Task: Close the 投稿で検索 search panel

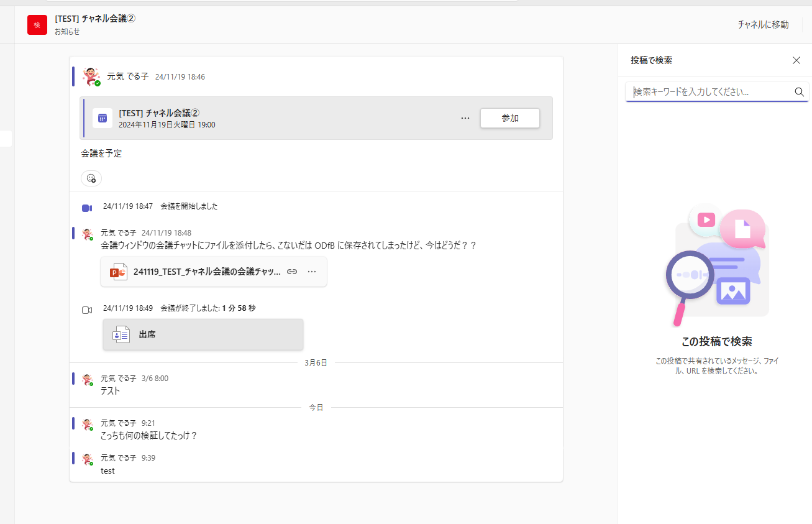Action: 796,60
